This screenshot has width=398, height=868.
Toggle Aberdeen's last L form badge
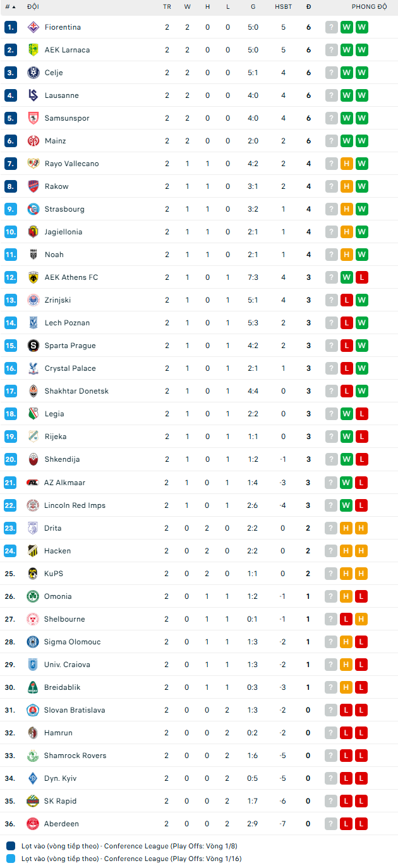click(x=361, y=823)
